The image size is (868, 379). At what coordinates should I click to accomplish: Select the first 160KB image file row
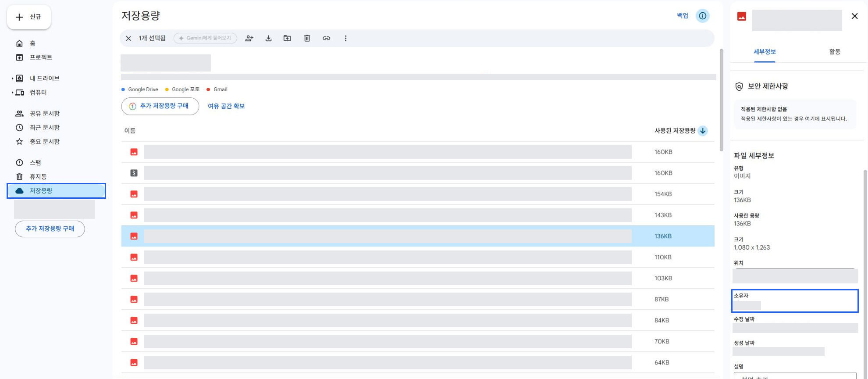coord(418,152)
